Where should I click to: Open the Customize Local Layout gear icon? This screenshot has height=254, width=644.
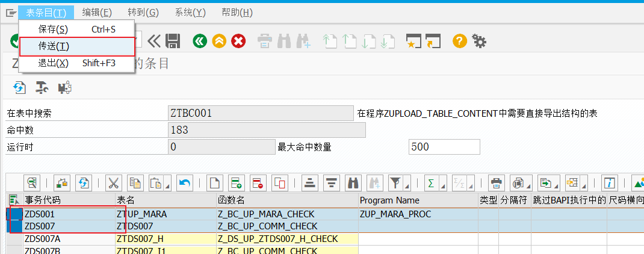(x=479, y=41)
